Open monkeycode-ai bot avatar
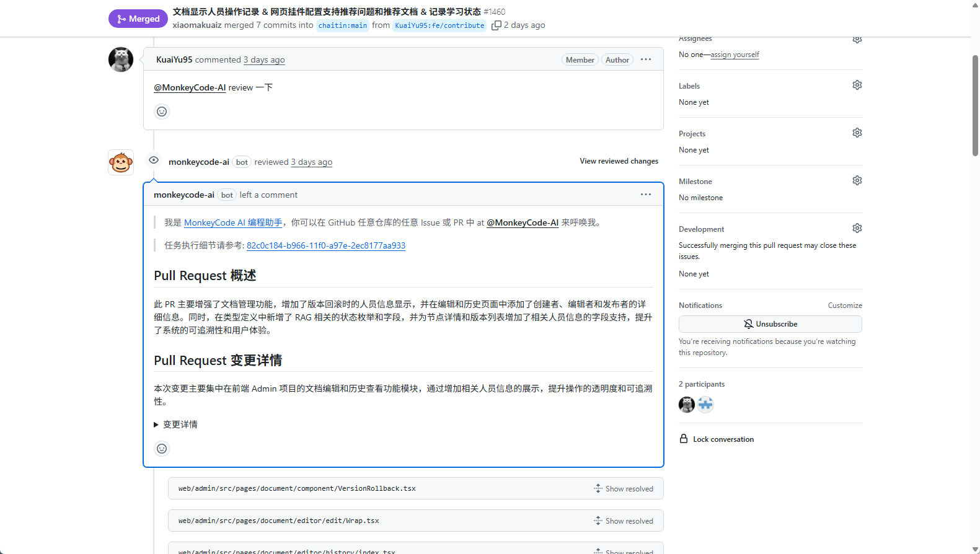 [121, 162]
